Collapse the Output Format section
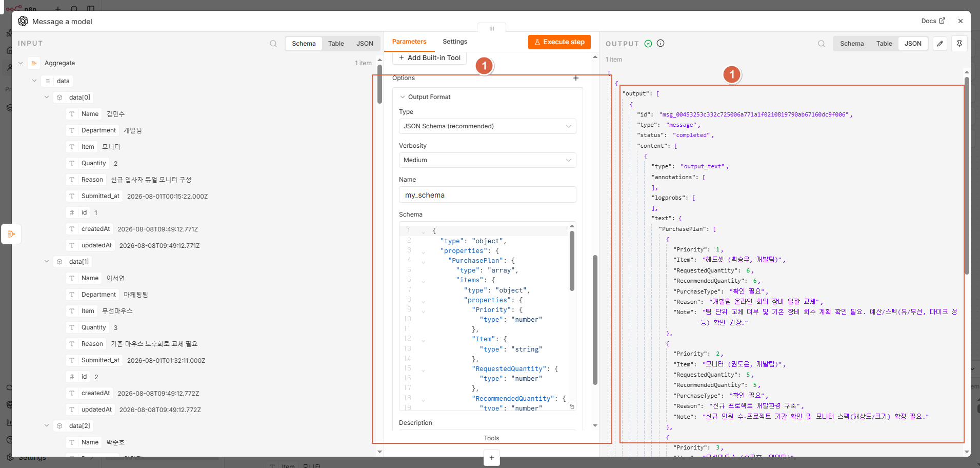The width and height of the screenshot is (980, 468). pos(403,97)
